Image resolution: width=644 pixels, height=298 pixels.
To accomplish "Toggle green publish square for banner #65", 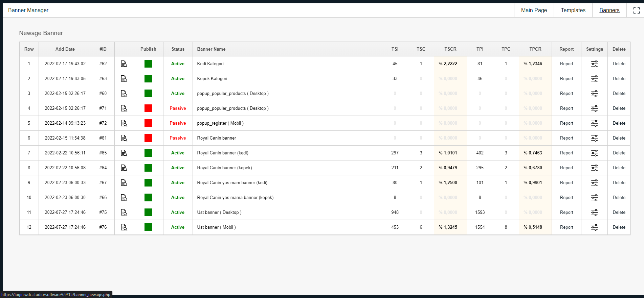I will click(x=148, y=153).
